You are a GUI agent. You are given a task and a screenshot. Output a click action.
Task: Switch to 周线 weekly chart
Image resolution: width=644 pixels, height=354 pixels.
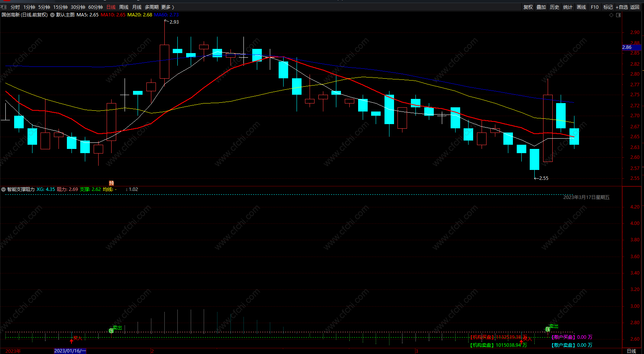point(124,7)
